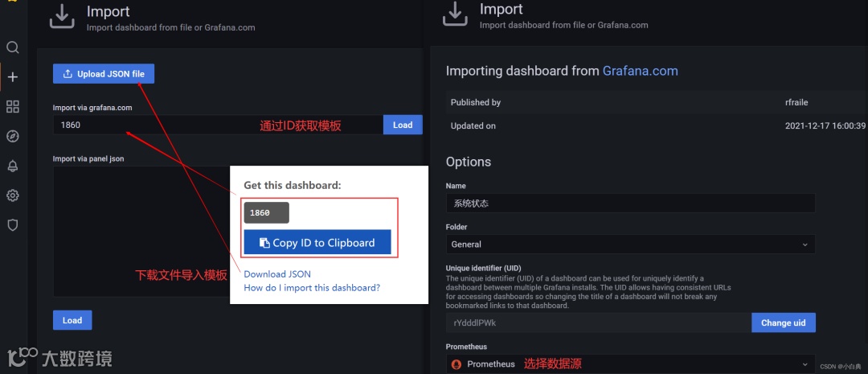Click the Import via panel json label
This screenshot has height=374, width=868.
88,158
